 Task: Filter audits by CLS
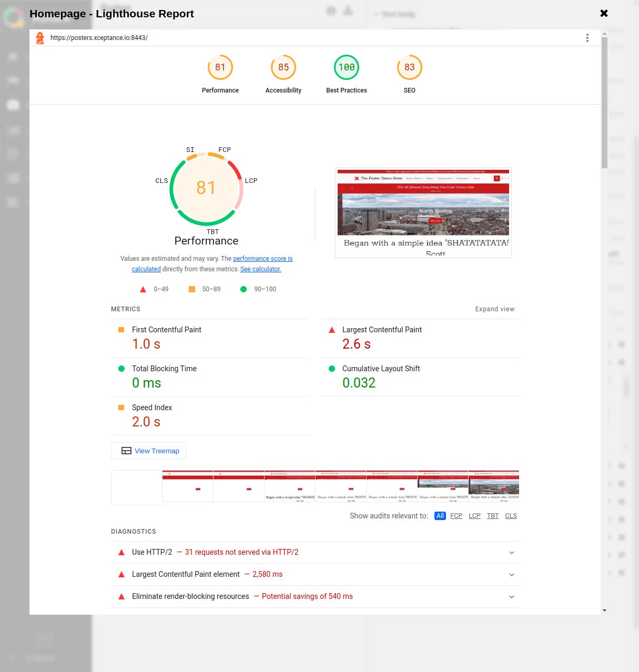[511, 516]
